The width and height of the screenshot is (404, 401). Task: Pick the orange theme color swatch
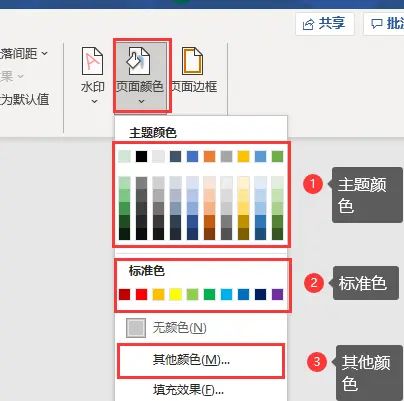[209, 156]
